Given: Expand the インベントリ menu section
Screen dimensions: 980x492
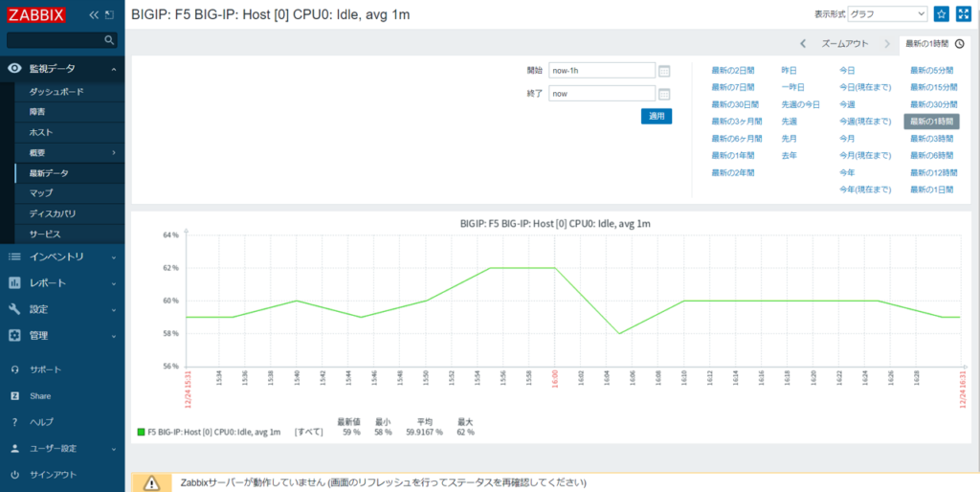Looking at the screenshot, I should [x=61, y=257].
